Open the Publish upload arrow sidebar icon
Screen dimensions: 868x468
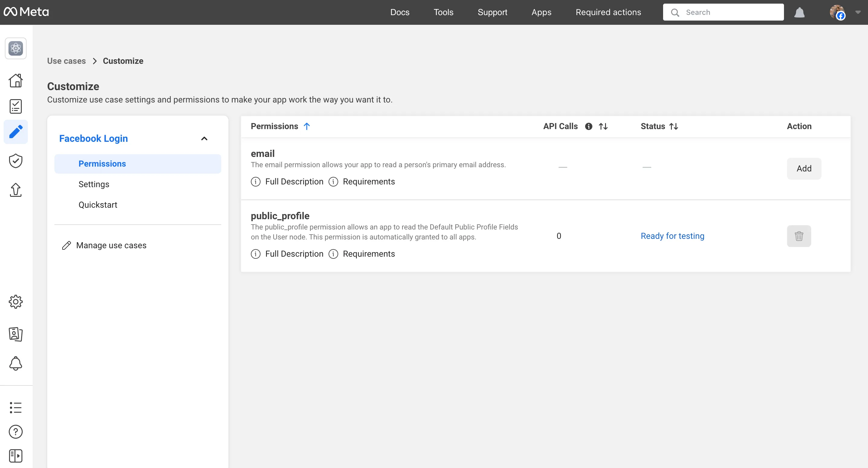click(15, 190)
